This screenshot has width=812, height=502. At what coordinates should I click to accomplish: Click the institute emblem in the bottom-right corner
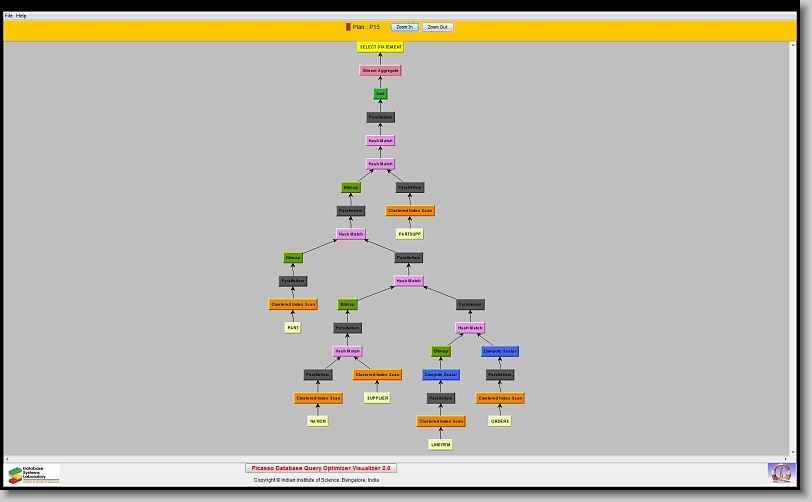tap(779, 471)
